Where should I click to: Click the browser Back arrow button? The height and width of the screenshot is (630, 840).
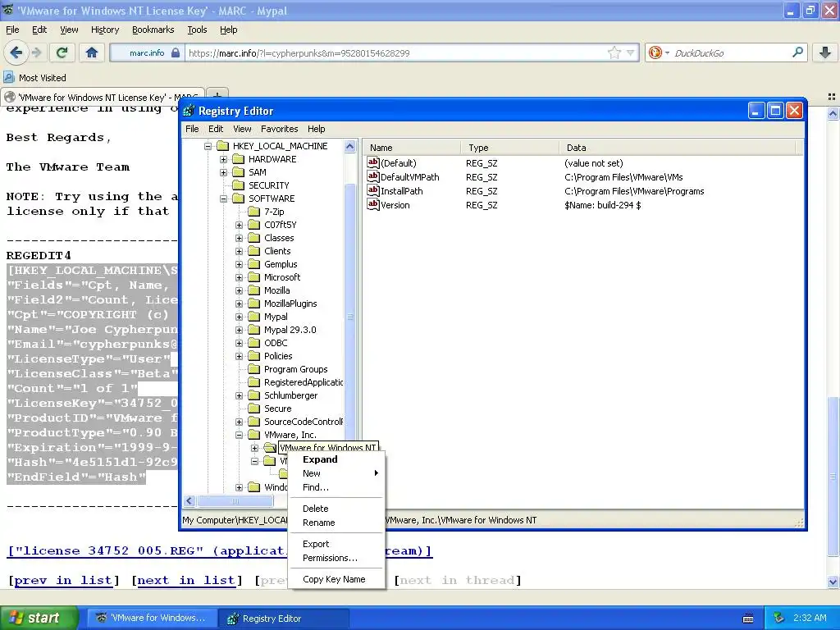(x=16, y=52)
